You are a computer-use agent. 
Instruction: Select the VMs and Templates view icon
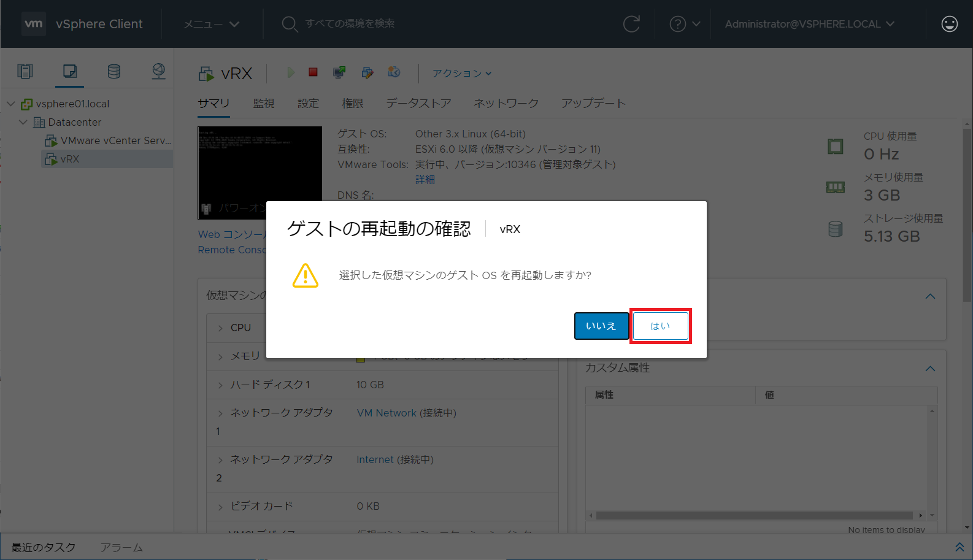(x=70, y=72)
